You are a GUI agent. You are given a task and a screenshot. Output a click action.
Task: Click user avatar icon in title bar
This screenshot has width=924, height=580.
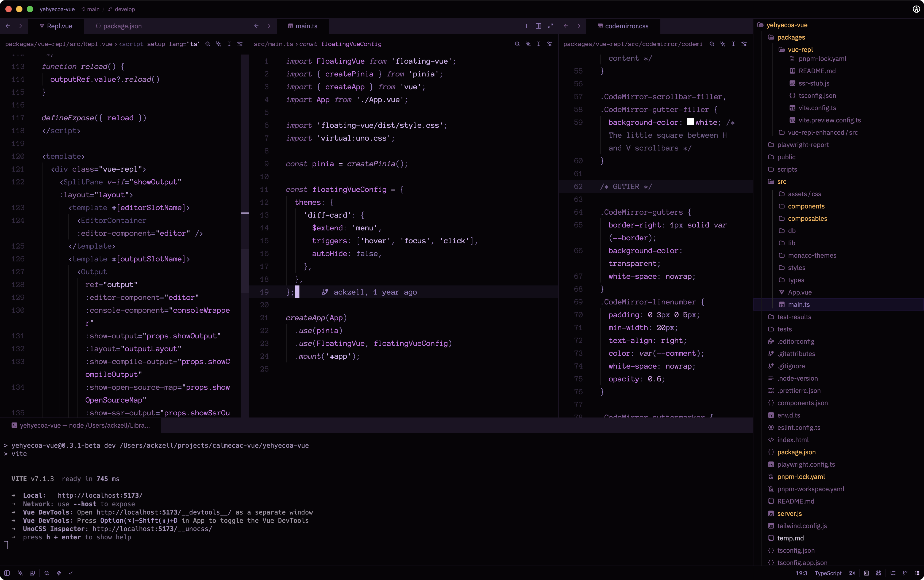click(x=916, y=9)
